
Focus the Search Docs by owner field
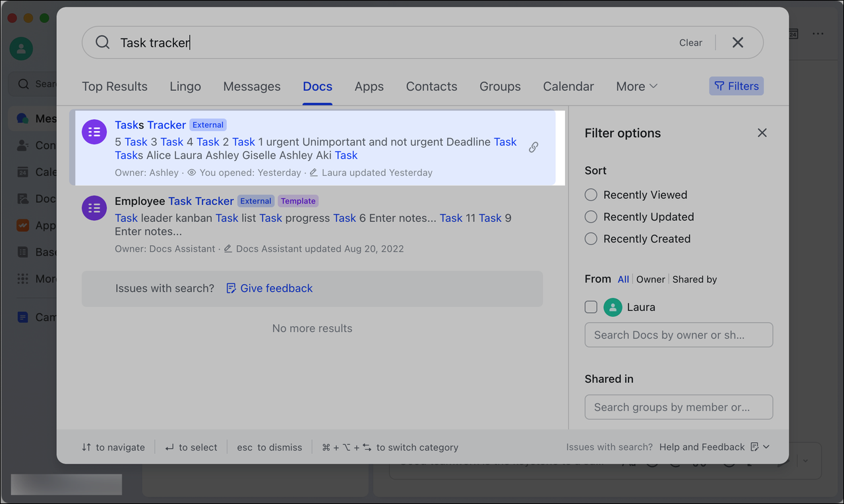[x=678, y=335]
